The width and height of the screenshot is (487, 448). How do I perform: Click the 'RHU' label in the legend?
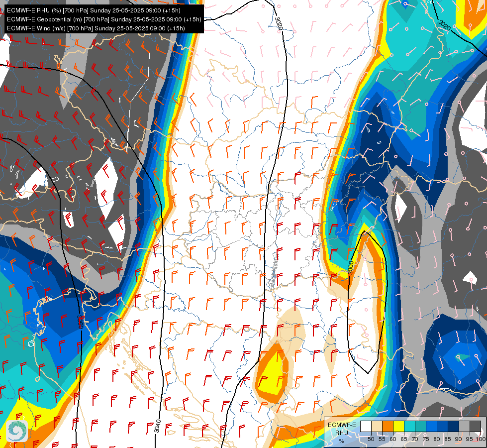pyautogui.click(x=342, y=433)
